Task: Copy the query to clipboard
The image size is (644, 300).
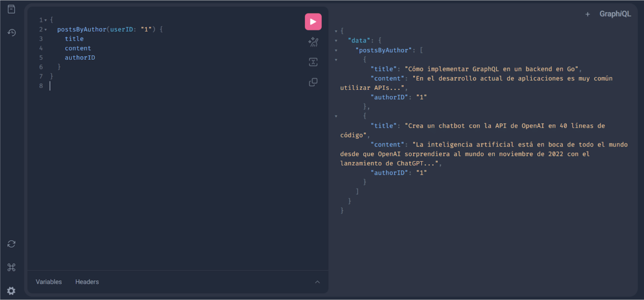Action: [313, 82]
